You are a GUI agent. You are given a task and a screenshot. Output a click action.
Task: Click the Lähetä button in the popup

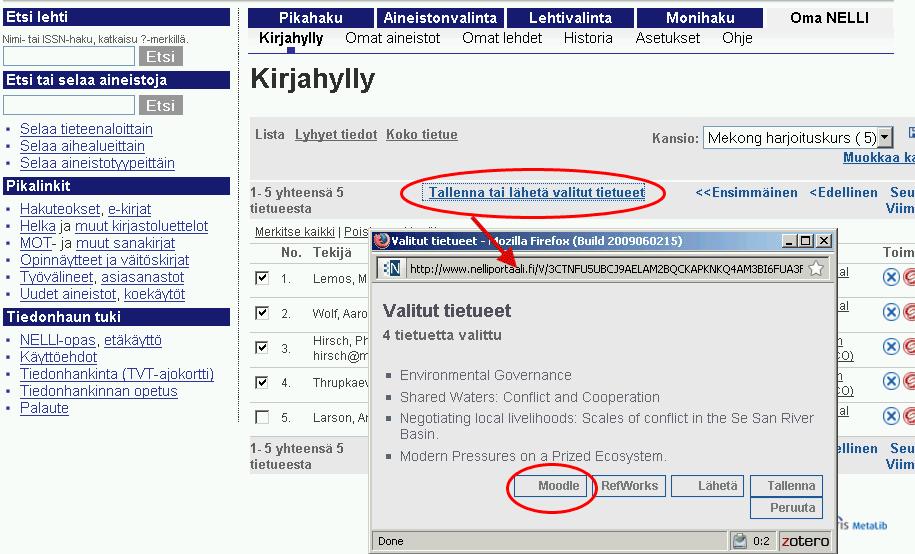tap(707, 486)
